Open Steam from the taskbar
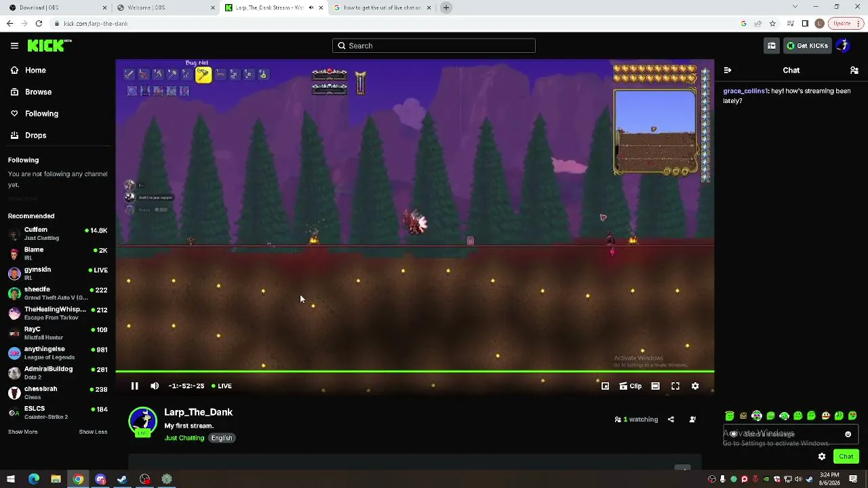This screenshot has height=488, width=868. 122,479
